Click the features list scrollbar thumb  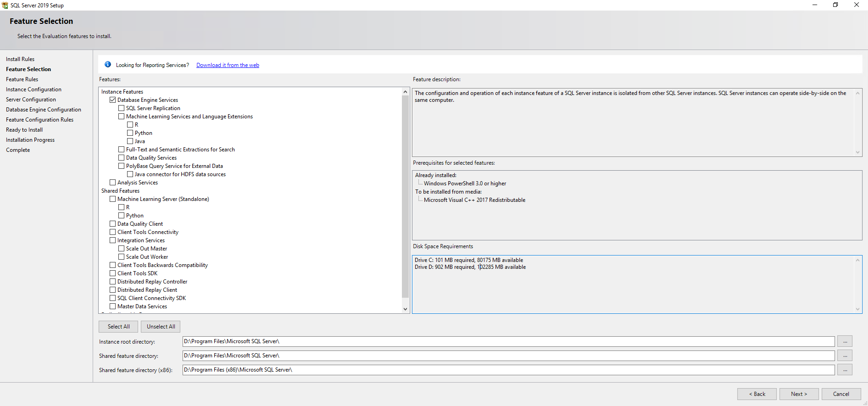pyautogui.click(x=405, y=196)
